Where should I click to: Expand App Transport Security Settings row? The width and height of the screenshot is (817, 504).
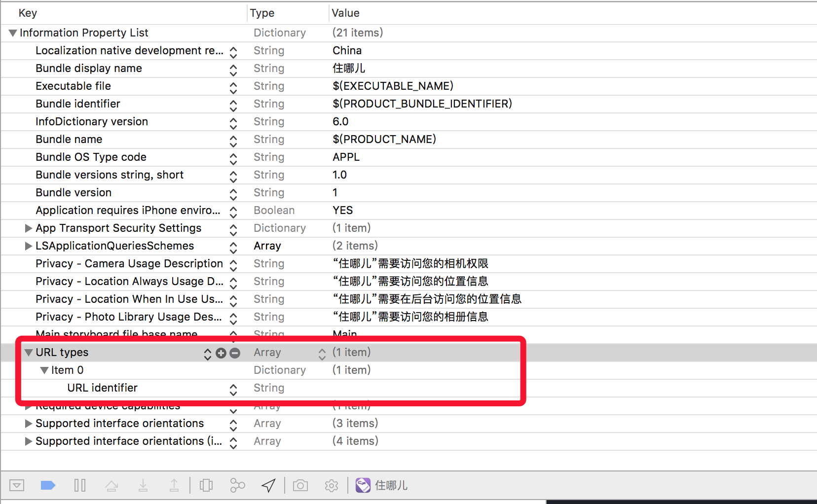[x=29, y=228]
